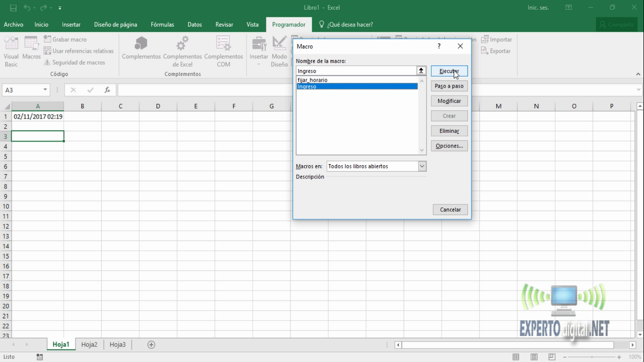Viewport: 644px width, 362px height.
Task: Click the zoom slider in status bar
Action: [591, 357]
